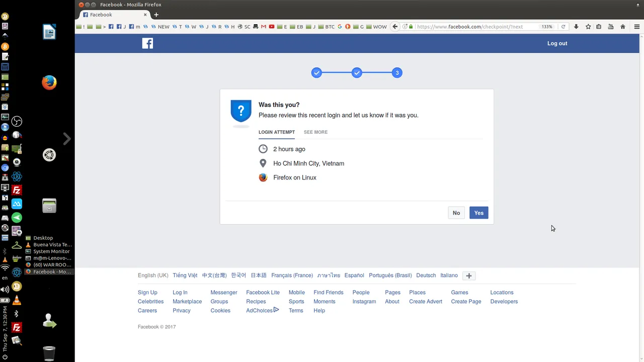Switch language to Deutsch

pyautogui.click(x=426, y=276)
